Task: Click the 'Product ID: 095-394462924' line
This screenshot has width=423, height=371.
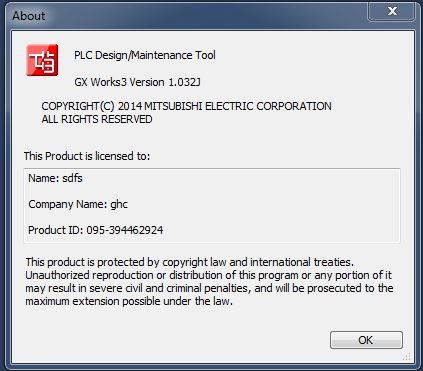Action: [x=96, y=230]
